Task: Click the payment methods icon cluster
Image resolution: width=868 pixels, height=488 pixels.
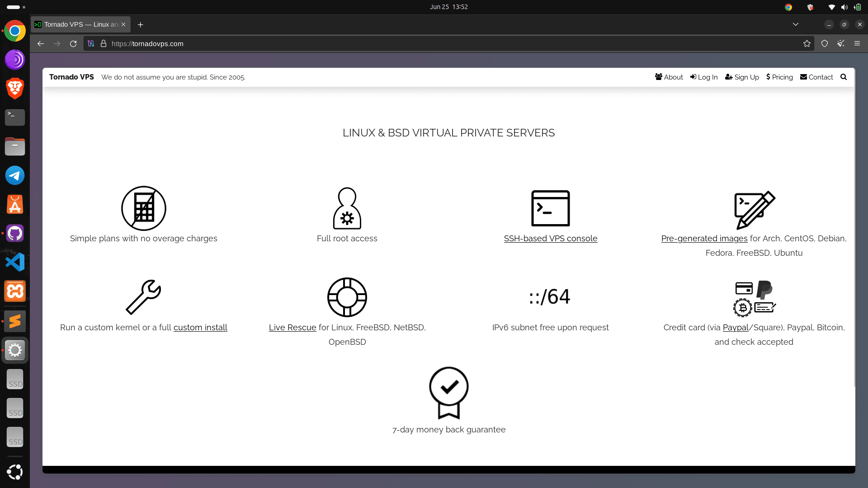Action: 754,298
